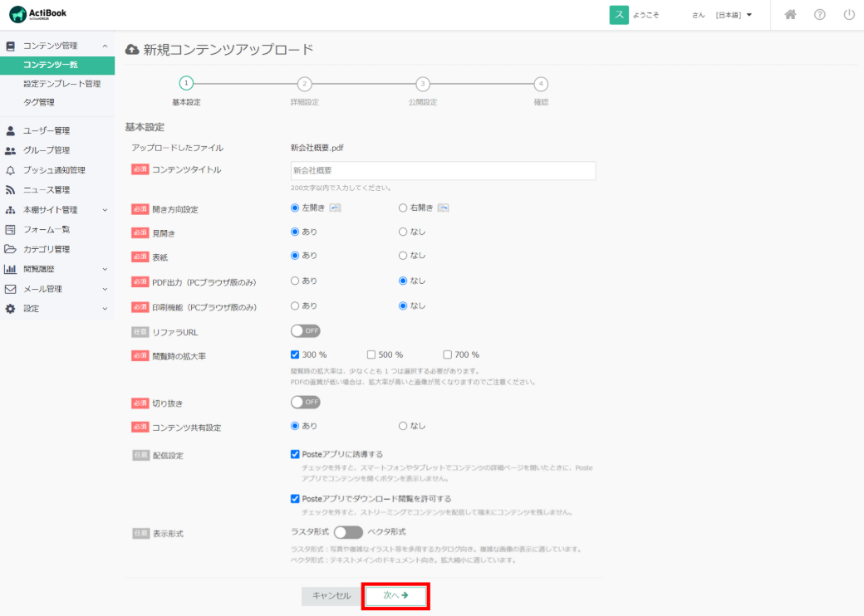Select 右開き radio button
Screen dimensions: 864x616
[x=403, y=208]
